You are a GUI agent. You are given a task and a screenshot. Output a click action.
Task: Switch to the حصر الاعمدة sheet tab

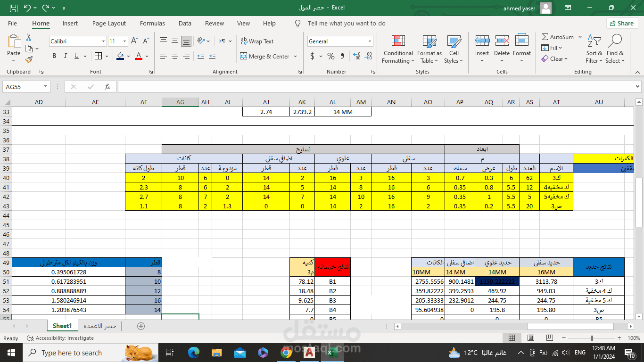tap(99, 326)
